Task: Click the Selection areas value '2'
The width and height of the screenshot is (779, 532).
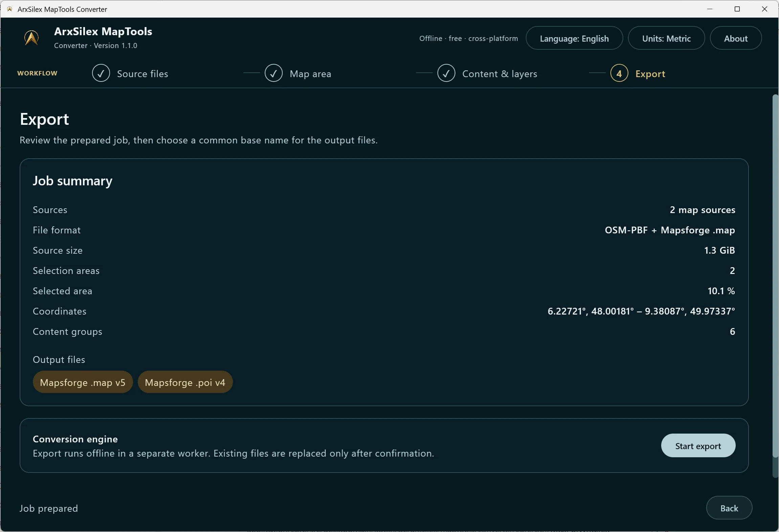Action: click(x=732, y=271)
